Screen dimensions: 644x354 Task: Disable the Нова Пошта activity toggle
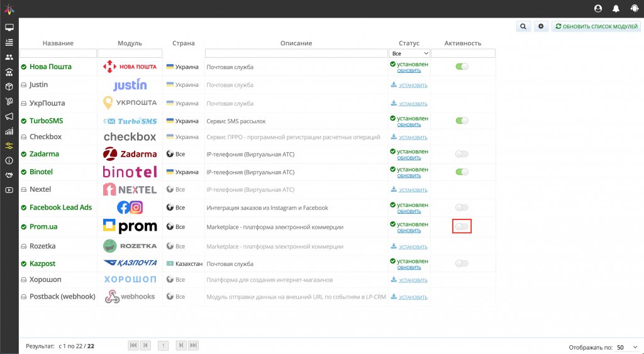click(462, 67)
